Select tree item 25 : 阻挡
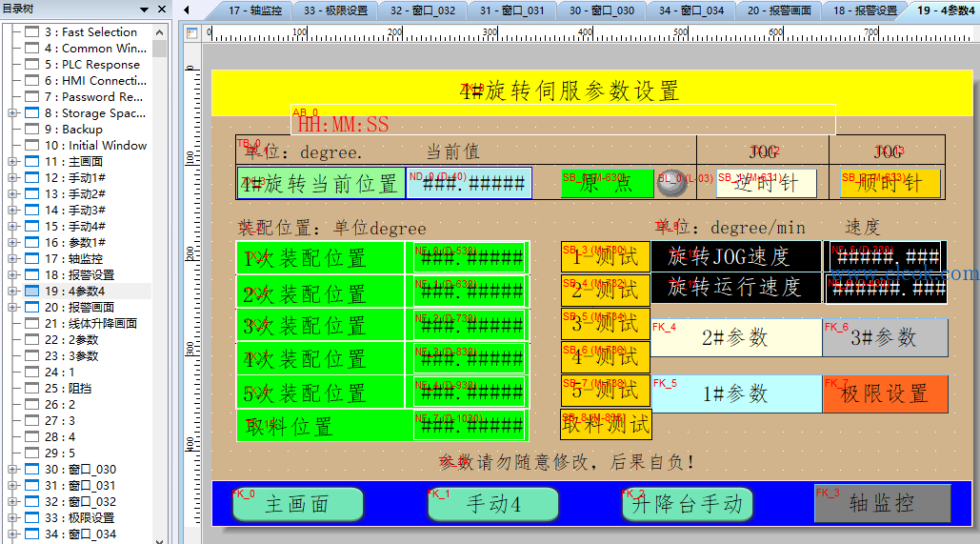Image resolution: width=980 pixels, height=544 pixels. pyautogui.click(x=69, y=389)
